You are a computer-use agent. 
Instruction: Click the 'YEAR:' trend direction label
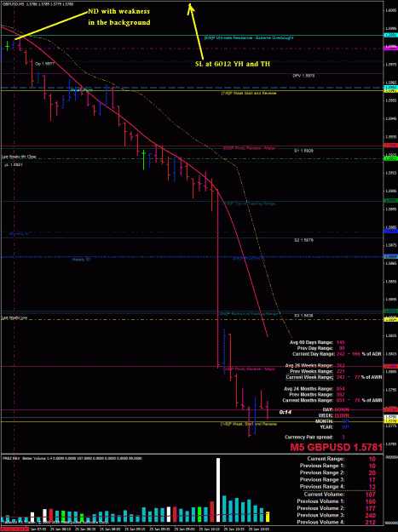[x=326, y=426]
